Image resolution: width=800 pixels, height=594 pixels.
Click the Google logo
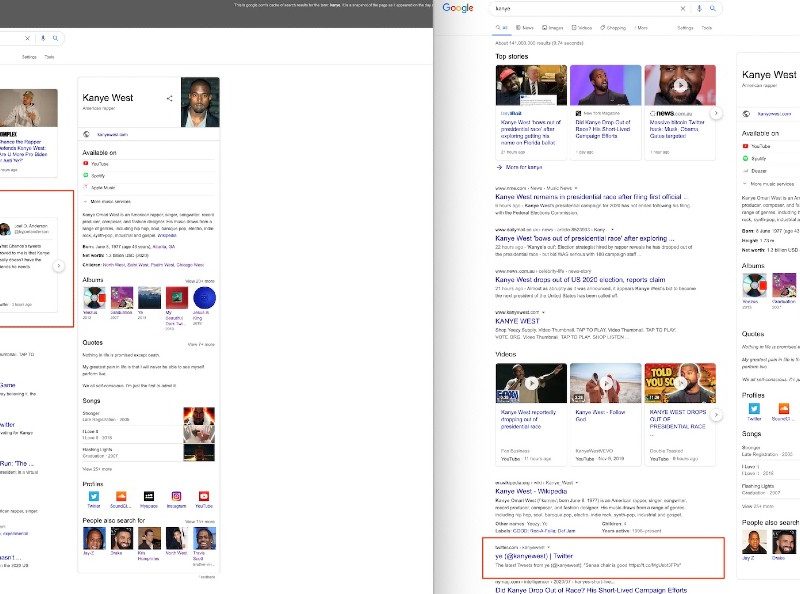[458, 8]
